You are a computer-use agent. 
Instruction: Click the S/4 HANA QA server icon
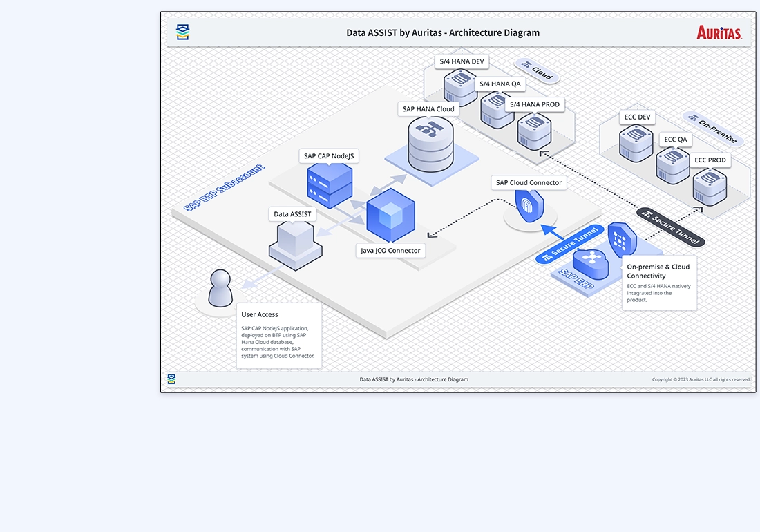point(497,110)
